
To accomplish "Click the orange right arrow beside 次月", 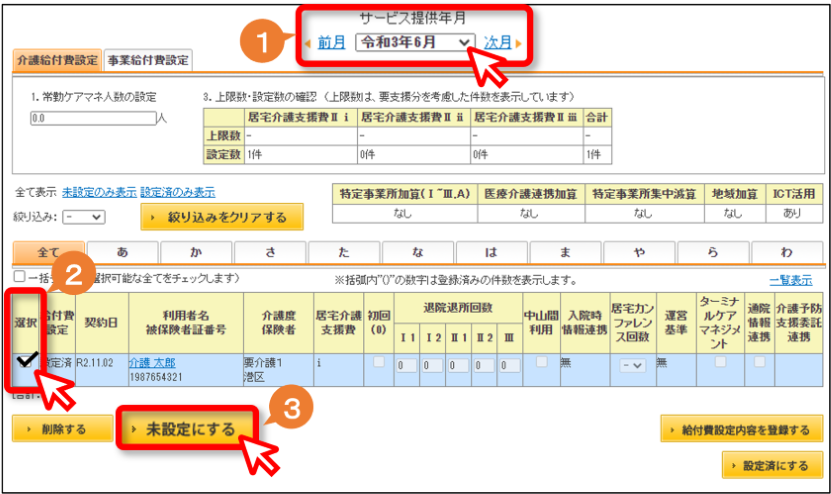I will (x=518, y=43).
